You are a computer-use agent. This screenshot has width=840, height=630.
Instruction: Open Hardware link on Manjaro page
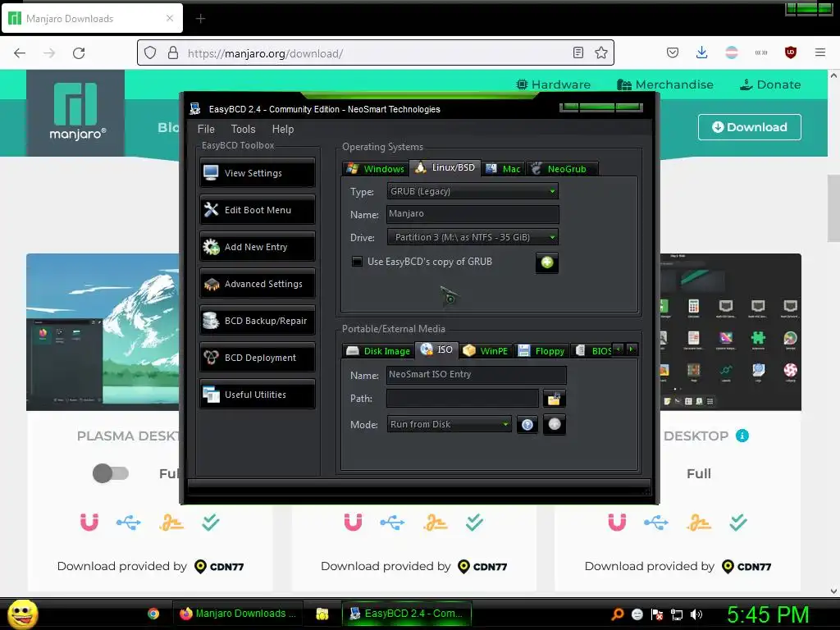click(553, 84)
